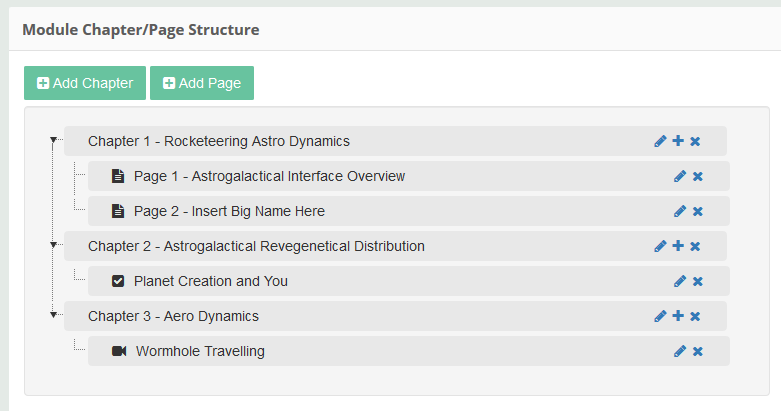Viewport: 781px width, 411px height.
Task: Click the Add Page button
Action: [x=202, y=83]
